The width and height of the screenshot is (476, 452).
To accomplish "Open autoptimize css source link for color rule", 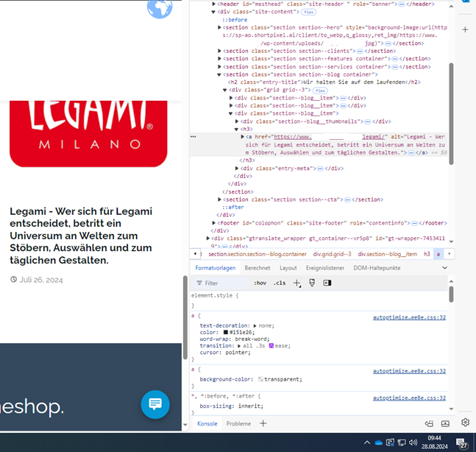I will point(409,318).
